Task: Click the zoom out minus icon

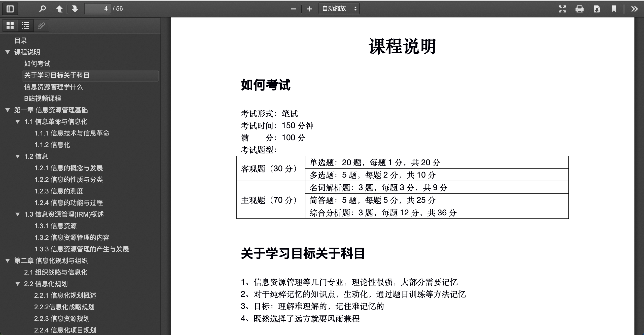Action: click(x=294, y=9)
